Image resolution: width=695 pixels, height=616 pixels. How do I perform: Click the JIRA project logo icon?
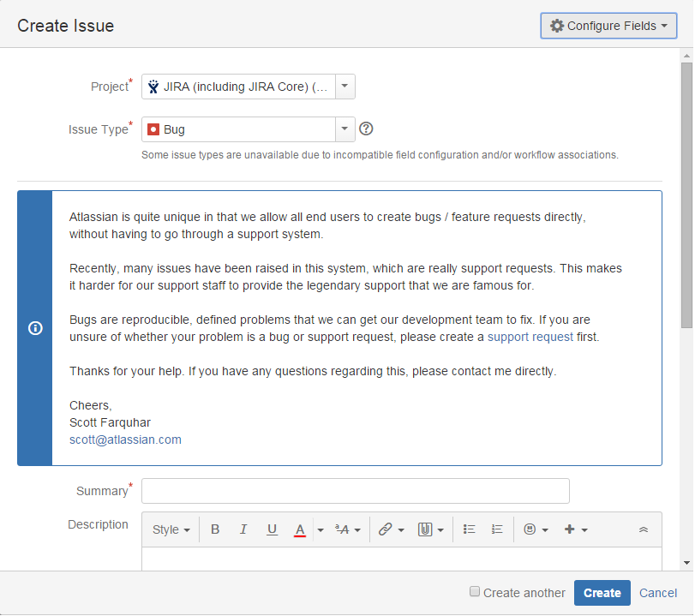click(153, 87)
